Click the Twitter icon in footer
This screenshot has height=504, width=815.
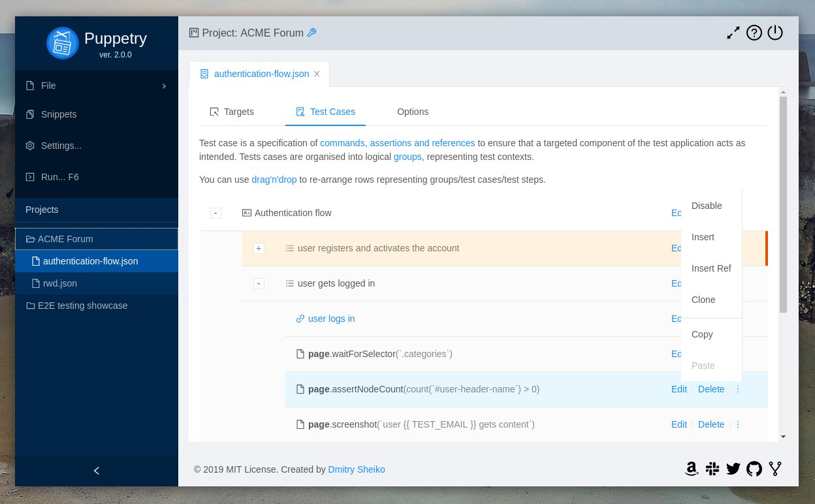click(x=733, y=469)
